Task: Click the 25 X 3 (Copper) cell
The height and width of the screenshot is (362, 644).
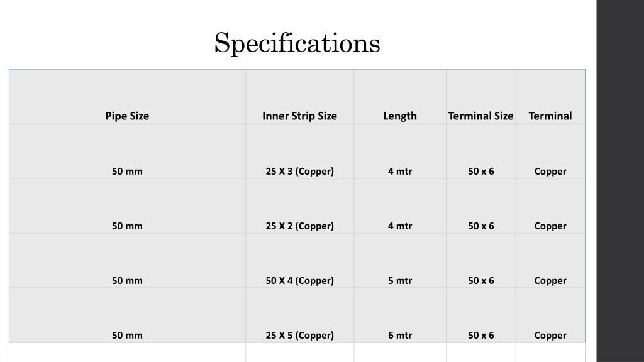Action: click(x=300, y=151)
